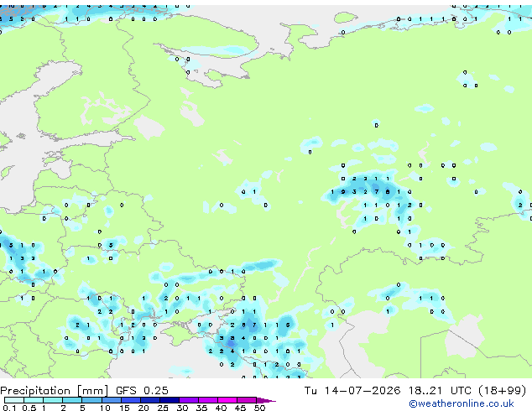Click the "35" legend scale label
Screen dimensions: 532x411
(x=201, y=408)
